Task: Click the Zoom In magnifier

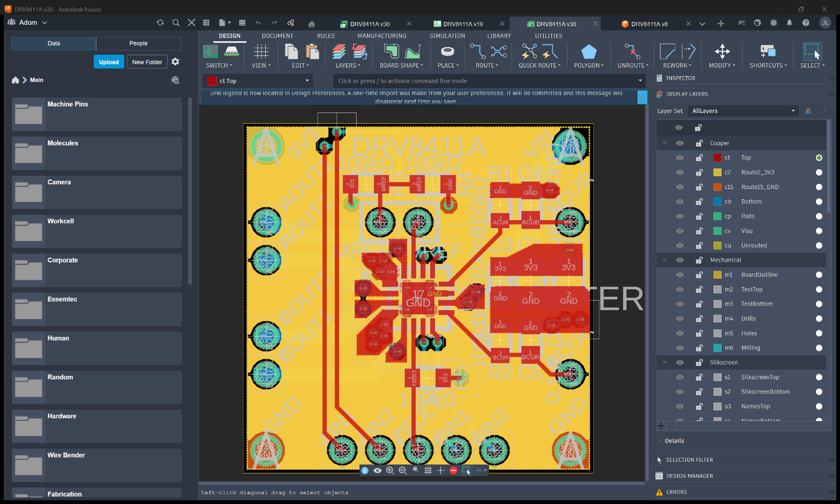Action: point(390,470)
